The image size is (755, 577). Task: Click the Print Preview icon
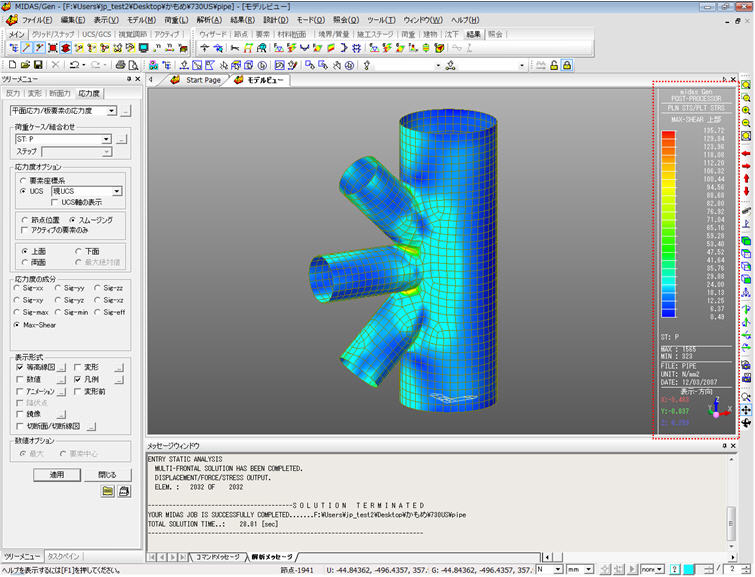pyautogui.click(x=133, y=65)
